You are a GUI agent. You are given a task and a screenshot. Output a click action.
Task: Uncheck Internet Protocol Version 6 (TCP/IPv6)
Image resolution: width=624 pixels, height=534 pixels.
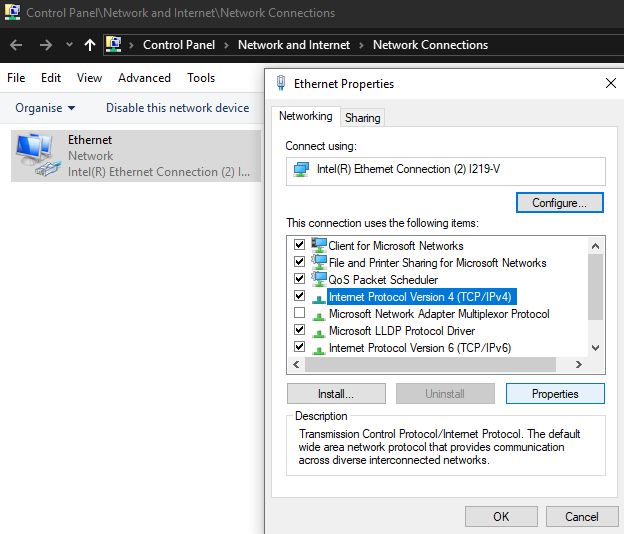tap(299, 348)
